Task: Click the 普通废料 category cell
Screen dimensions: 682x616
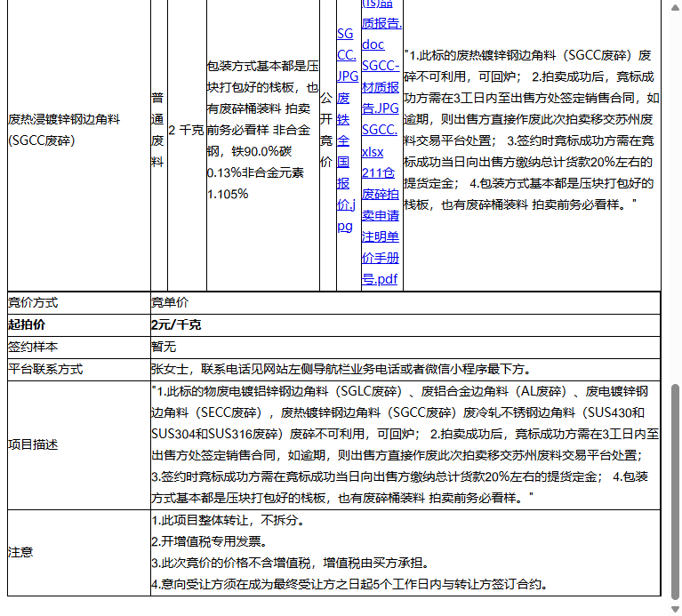Action: pyautogui.click(x=159, y=130)
